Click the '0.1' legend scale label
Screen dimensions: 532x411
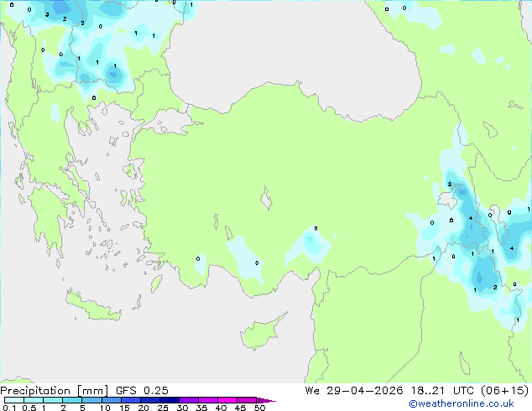tap(9, 408)
